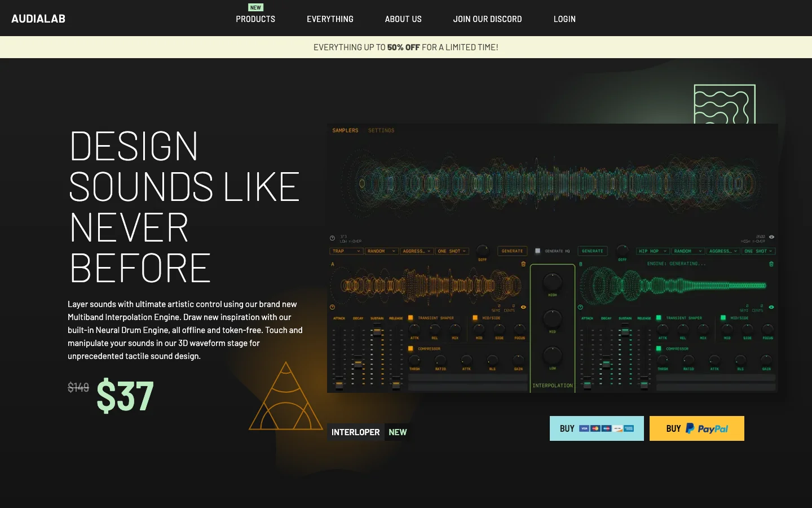This screenshot has height=508, width=812.
Task: Toggle sampler B's Mid/Side processing
Action: click(723, 318)
